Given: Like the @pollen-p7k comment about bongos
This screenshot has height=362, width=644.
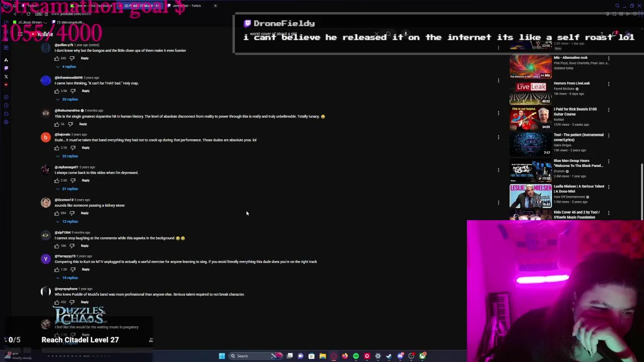Looking at the screenshot, I should point(57,58).
